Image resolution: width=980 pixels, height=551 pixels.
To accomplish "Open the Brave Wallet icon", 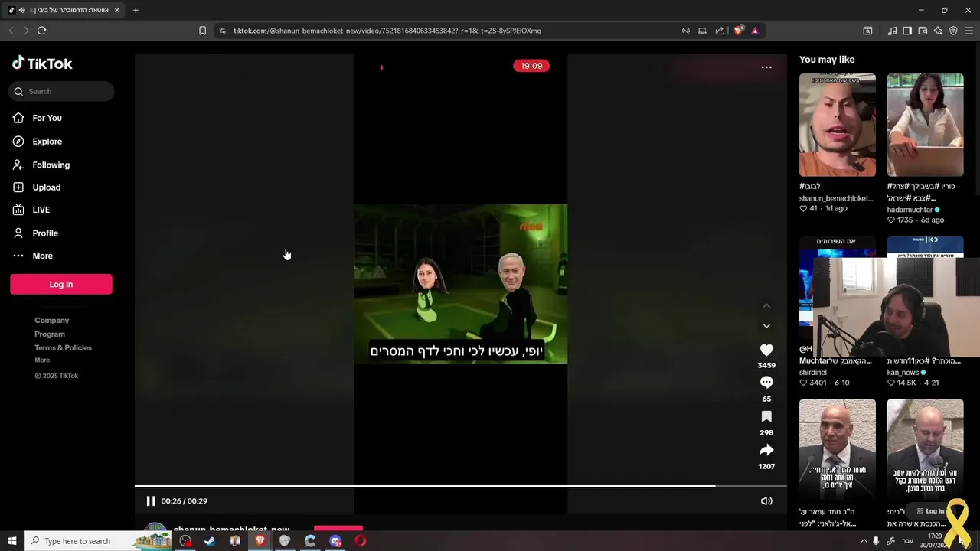I will pyautogui.click(x=923, y=31).
